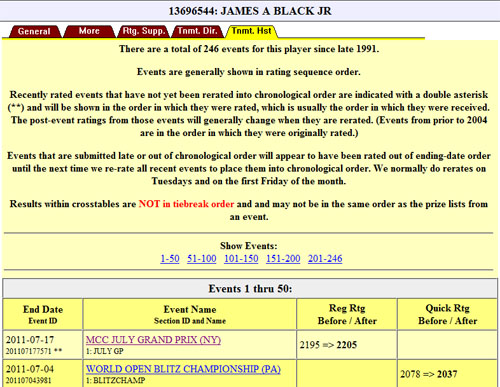Click the Quick Rtg Before / After header
This screenshot has height=387, width=500.
[447, 314]
